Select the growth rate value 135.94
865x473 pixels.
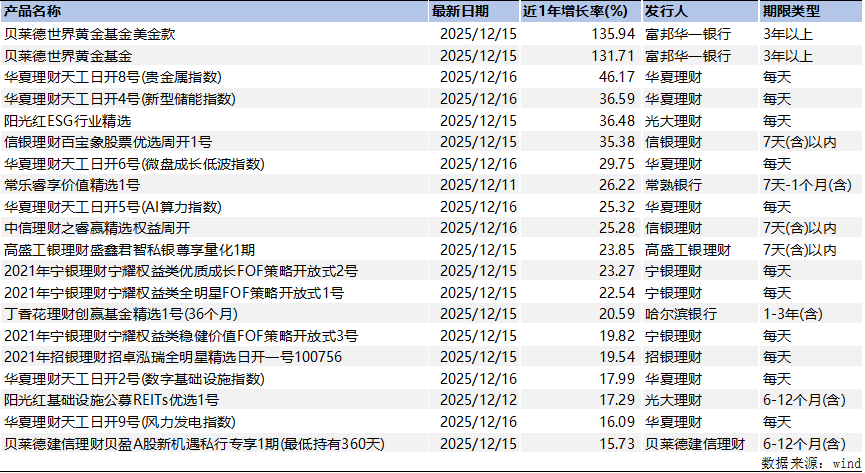click(613, 34)
